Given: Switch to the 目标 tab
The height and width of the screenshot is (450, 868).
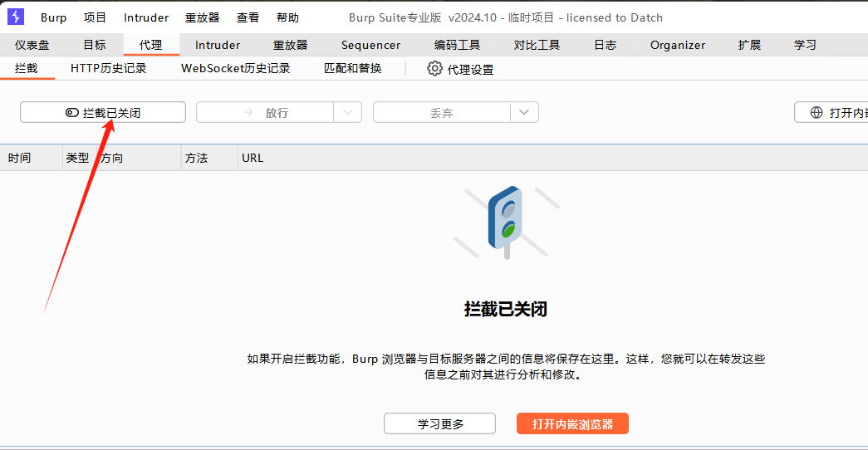Looking at the screenshot, I should pos(95,45).
